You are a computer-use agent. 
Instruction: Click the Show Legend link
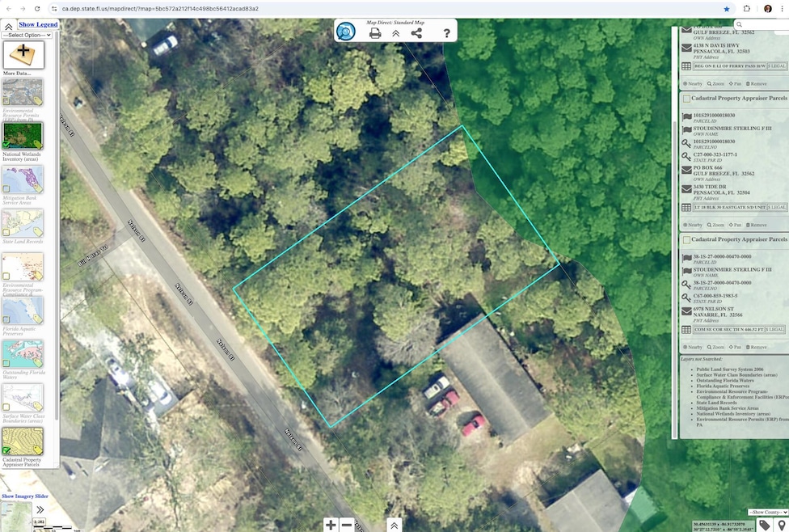point(38,24)
